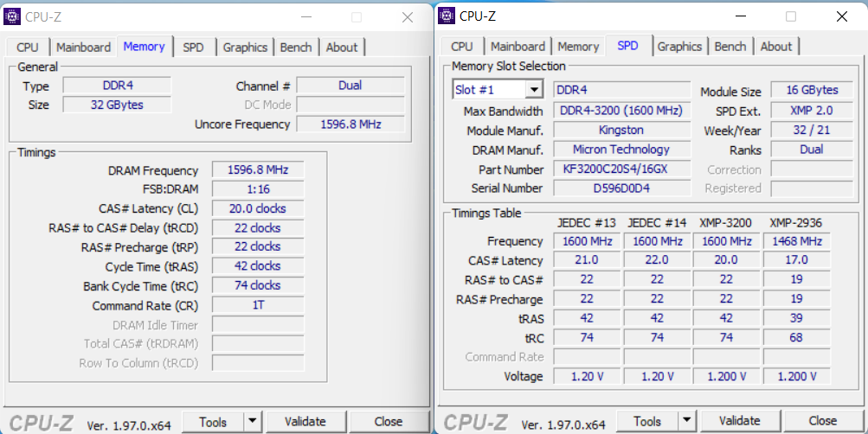Close the right CPU-Z window via X
This screenshot has height=434, width=868.
[x=842, y=16]
